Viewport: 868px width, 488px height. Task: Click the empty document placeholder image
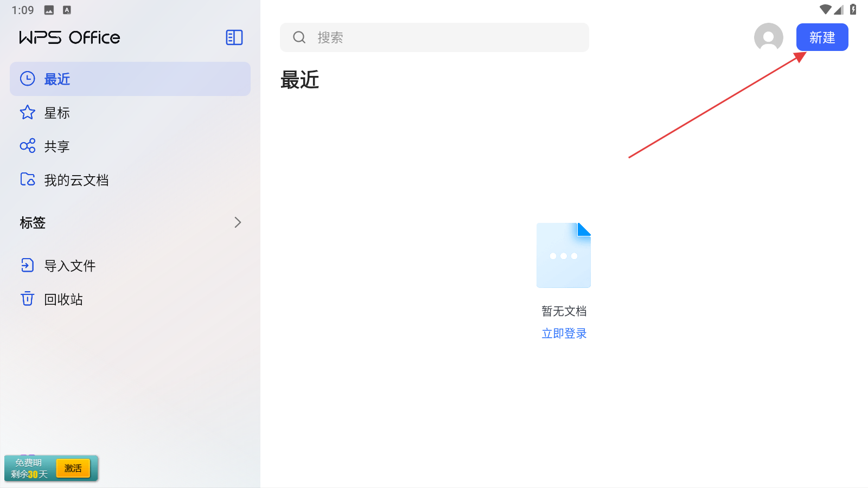pyautogui.click(x=564, y=255)
